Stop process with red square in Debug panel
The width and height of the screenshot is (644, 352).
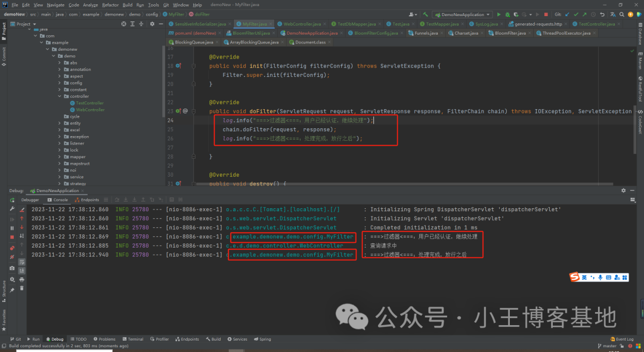click(x=12, y=237)
